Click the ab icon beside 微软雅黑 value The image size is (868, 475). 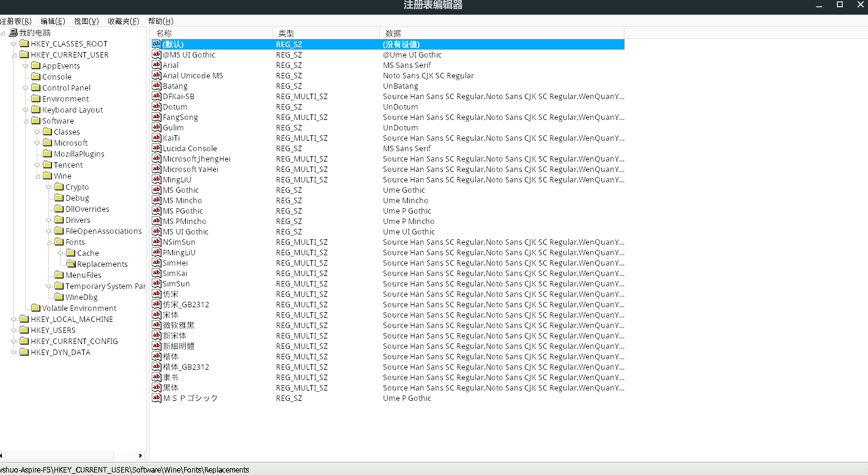[157, 325]
